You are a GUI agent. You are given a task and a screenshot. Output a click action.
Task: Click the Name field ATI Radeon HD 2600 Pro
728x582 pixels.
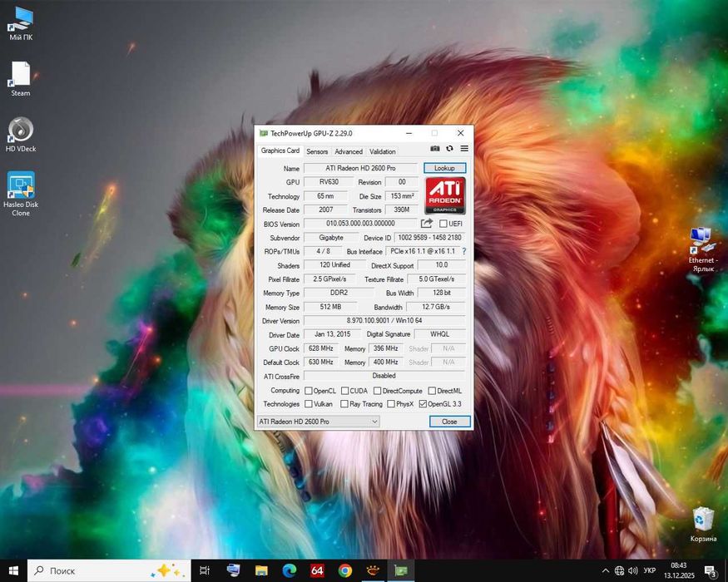click(360, 168)
